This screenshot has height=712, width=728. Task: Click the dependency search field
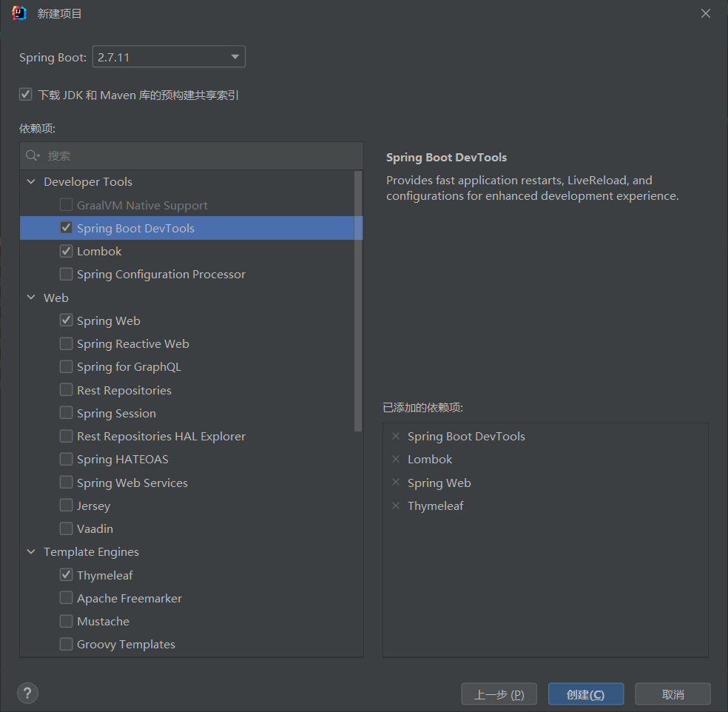(192, 155)
